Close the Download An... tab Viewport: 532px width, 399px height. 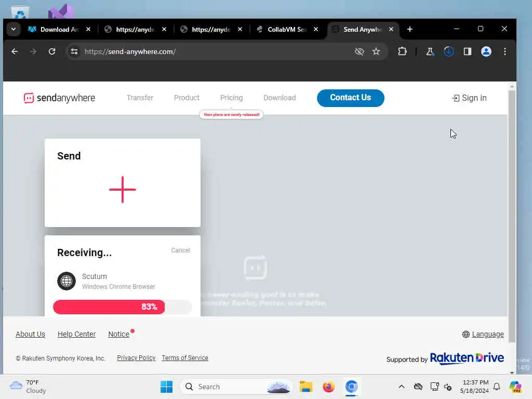click(88, 29)
